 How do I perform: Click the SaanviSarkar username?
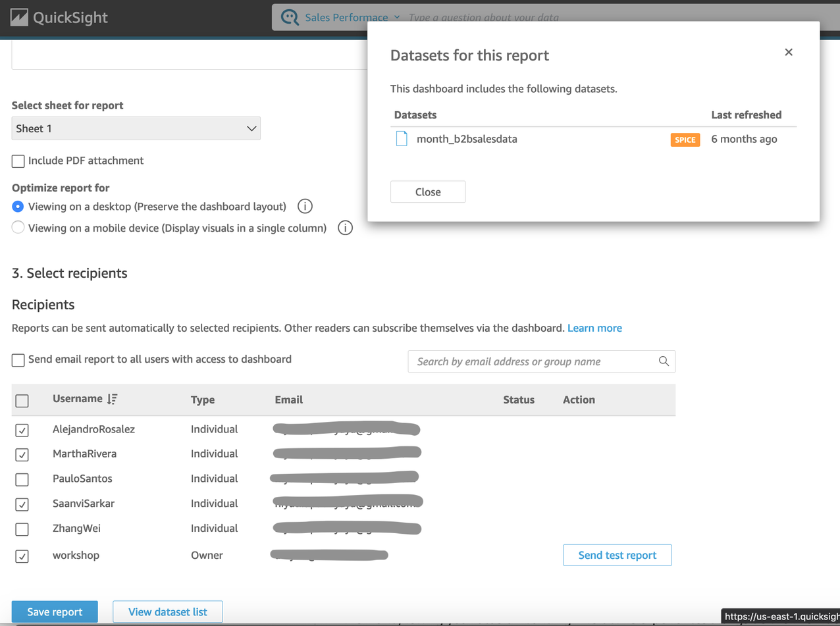(84, 503)
